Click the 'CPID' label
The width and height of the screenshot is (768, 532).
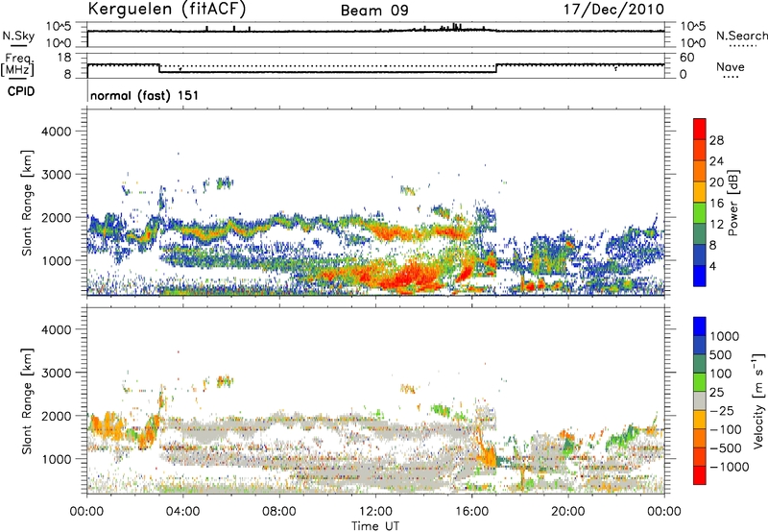point(21,91)
